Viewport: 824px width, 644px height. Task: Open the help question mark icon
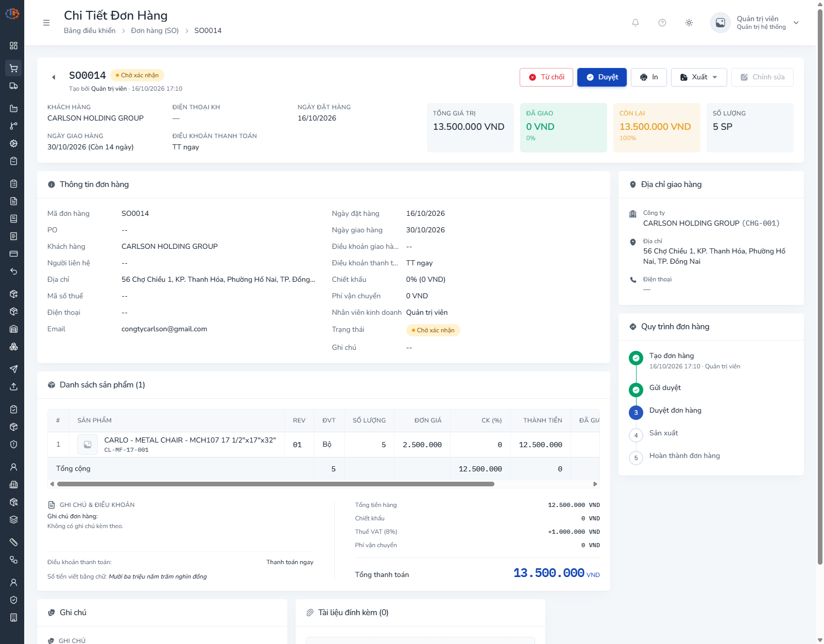[x=662, y=23]
